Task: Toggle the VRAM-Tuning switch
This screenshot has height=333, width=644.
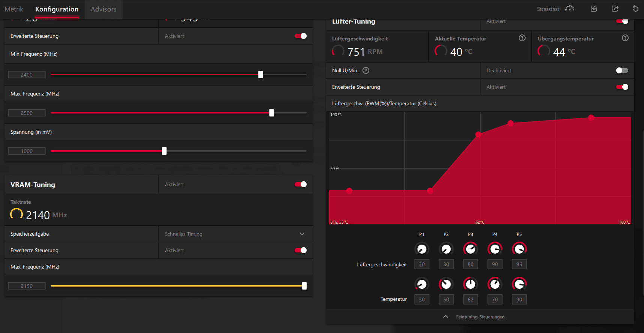Action: pos(301,184)
